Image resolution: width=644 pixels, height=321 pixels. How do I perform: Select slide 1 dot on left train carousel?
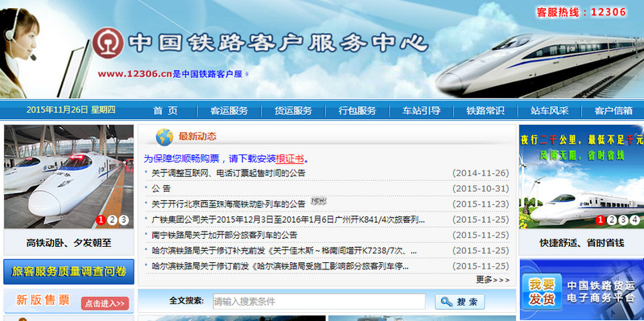point(101,220)
